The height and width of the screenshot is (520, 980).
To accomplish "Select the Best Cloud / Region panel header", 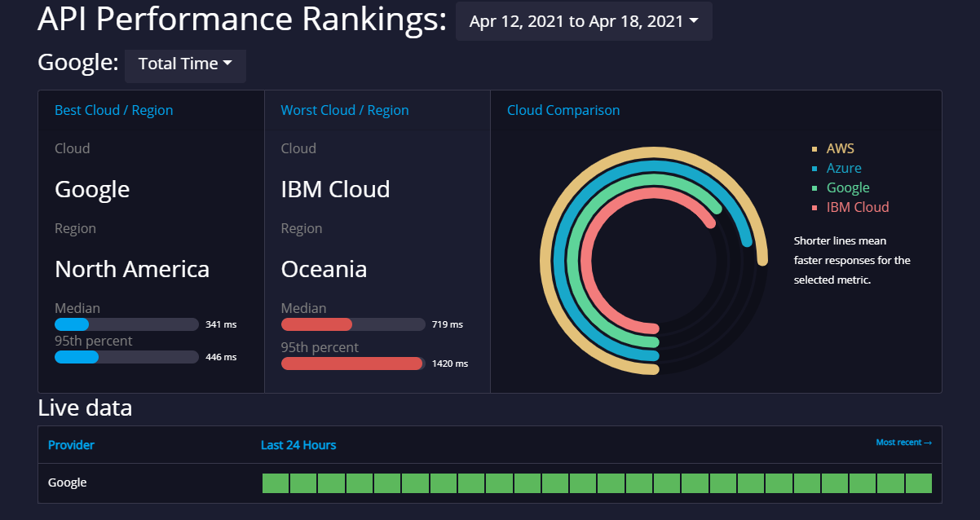I will pyautogui.click(x=113, y=110).
